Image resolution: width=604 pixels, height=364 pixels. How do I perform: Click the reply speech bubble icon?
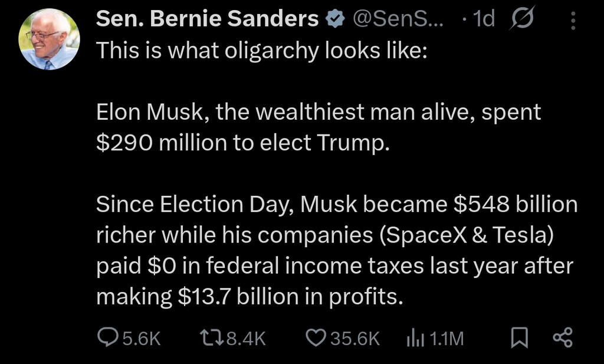point(107,337)
